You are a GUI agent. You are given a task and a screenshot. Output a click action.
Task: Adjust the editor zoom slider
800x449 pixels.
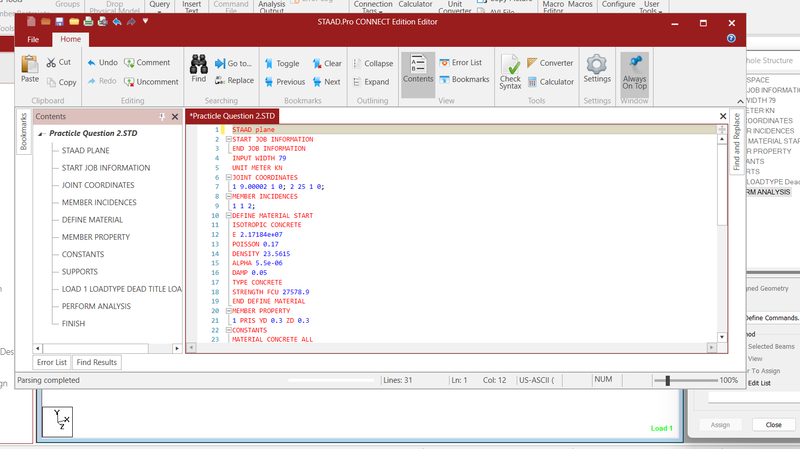[x=667, y=381]
